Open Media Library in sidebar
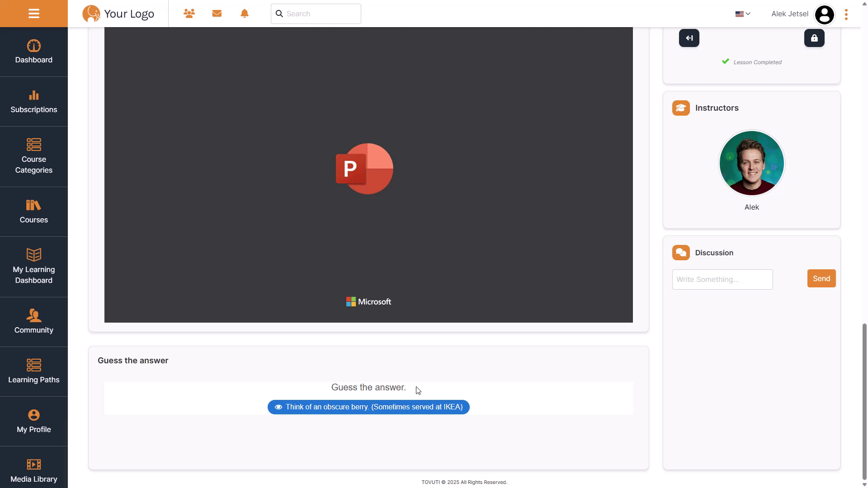The height and width of the screenshot is (488, 868). coord(34,468)
